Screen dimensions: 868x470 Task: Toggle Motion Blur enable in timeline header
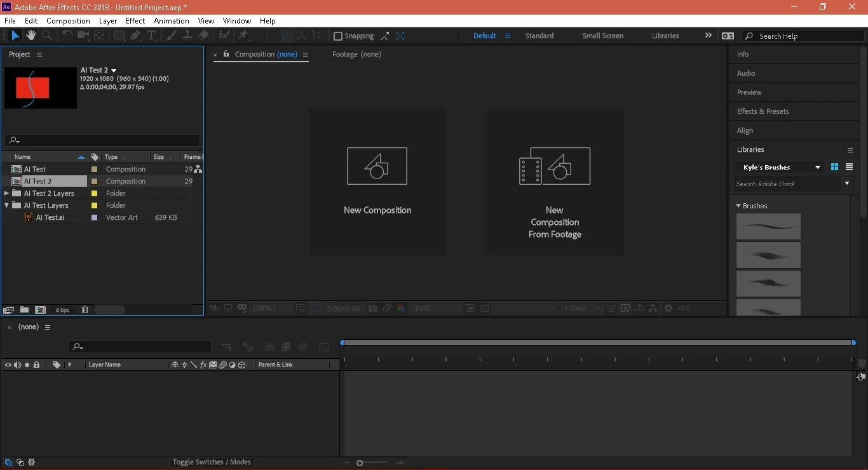point(302,347)
